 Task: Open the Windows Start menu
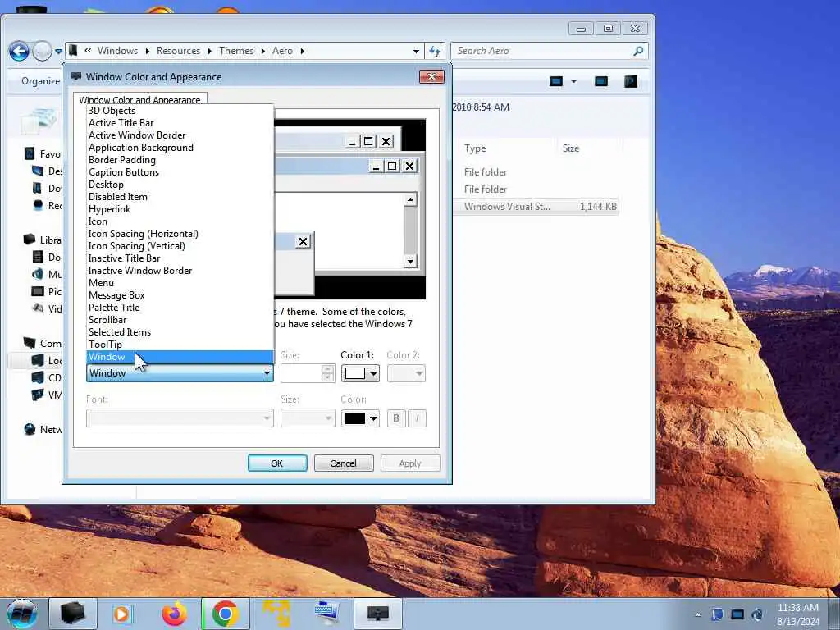(x=21, y=614)
